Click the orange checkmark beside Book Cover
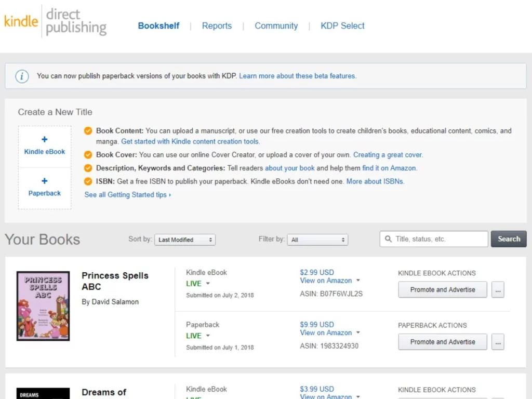Image resolution: width=532 pixels, height=399 pixels. click(x=88, y=155)
